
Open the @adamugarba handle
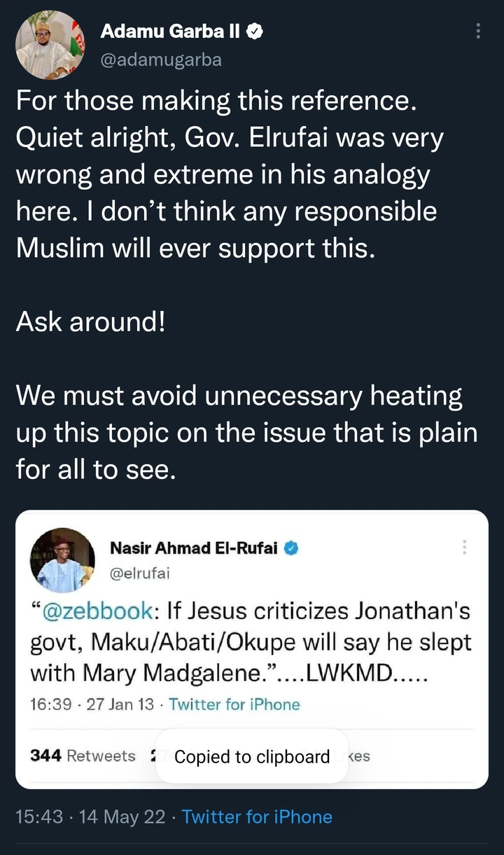(161, 60)
